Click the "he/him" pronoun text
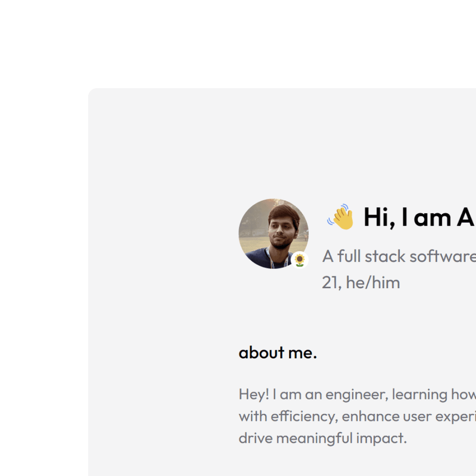Screen dimensions: 476x476 (x=373, y=283)
